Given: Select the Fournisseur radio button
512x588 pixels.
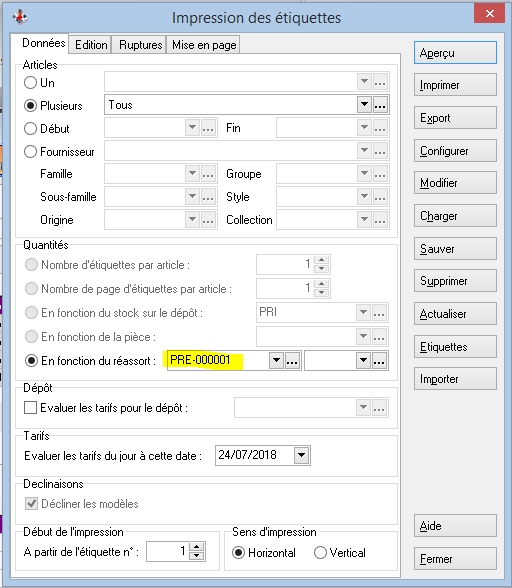Looking at the screenshot, I should point(30,152).
